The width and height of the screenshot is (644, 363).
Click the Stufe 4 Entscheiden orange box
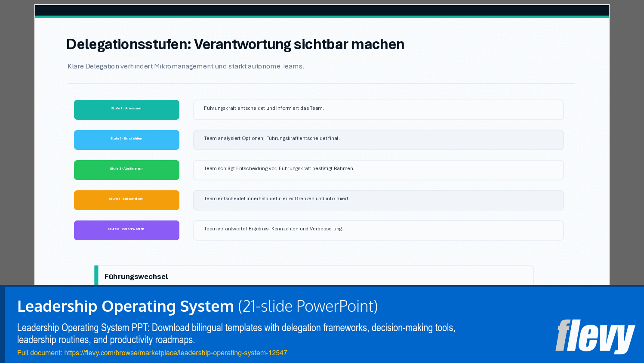pos(126,200)
